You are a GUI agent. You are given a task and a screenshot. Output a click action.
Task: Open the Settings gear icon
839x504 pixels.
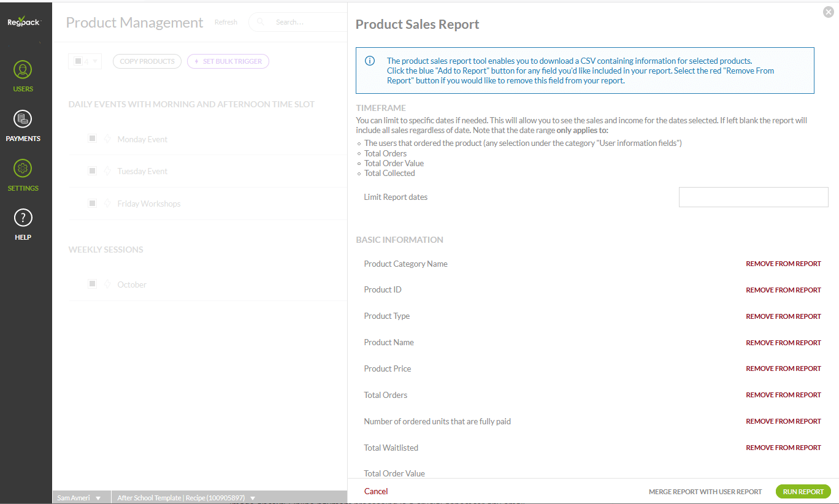[23, 169]
